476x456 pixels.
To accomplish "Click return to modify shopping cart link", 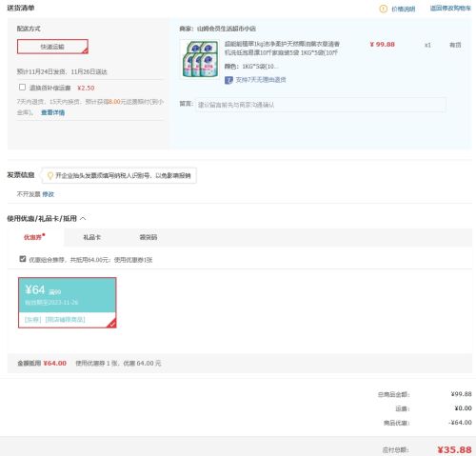I will 450,9.
